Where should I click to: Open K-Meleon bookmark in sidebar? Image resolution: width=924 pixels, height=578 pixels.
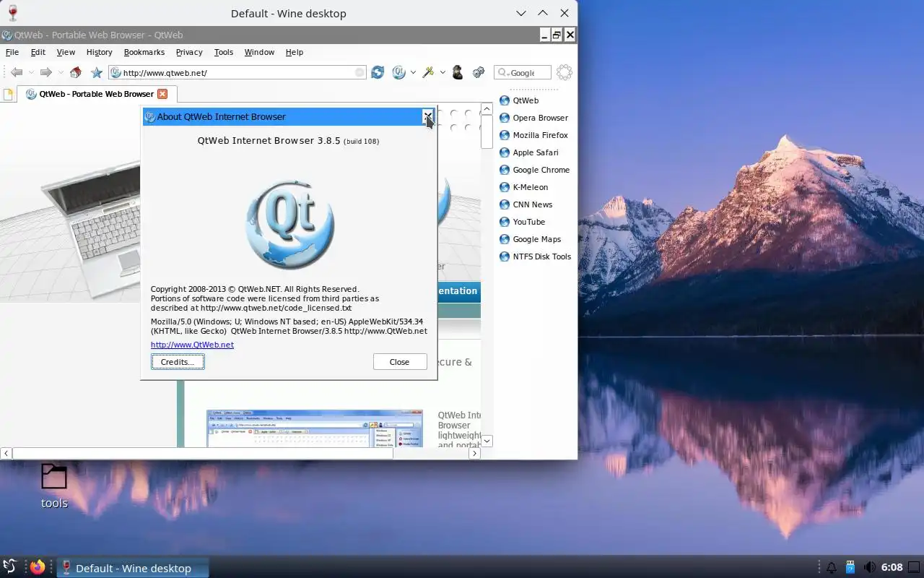[x=523, y=187]
